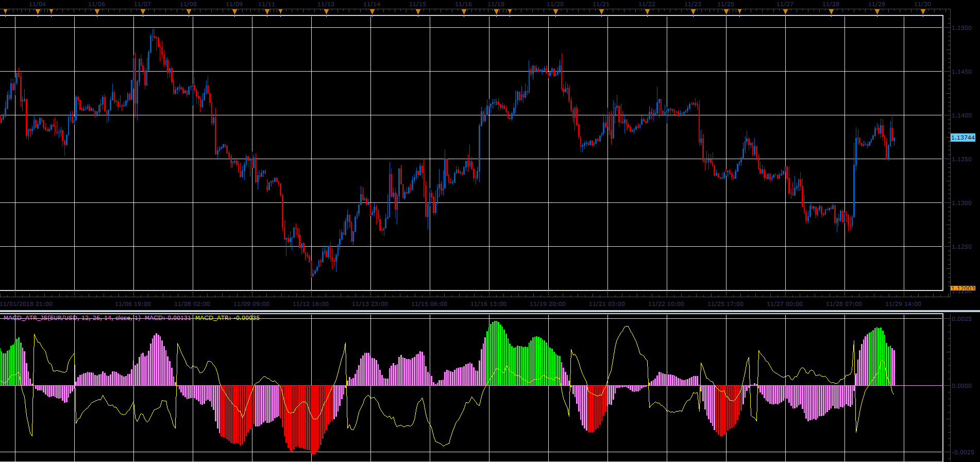Click the orange day marker below 11/23
Screen dimensions: 980x462
point(693,12)
